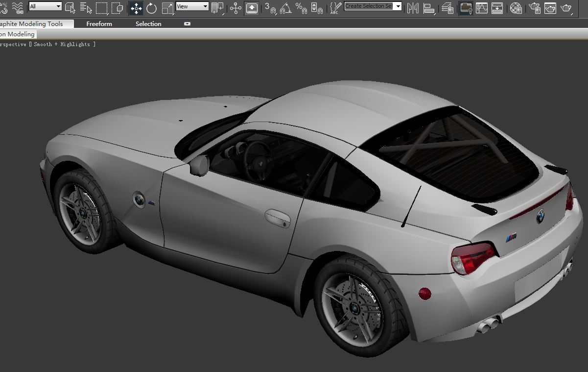Toggle Spinner Snap
The height and width of the screenshot is (372, 588).
point(317,8)
